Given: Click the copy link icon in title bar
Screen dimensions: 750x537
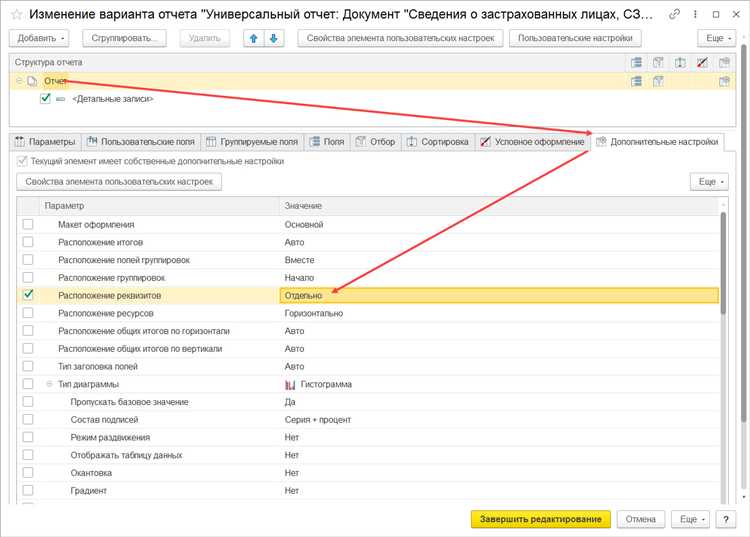Looking at the screenshot, I should pos(676,15).
